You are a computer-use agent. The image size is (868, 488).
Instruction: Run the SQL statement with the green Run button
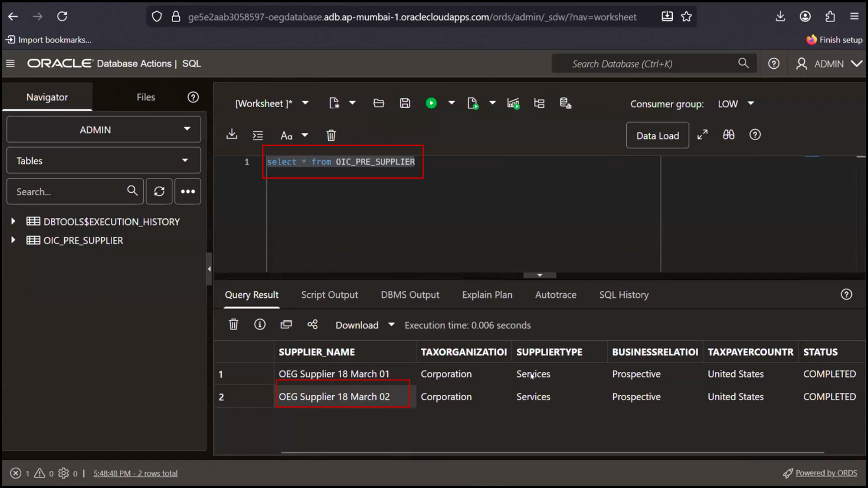tap(431, 103)
